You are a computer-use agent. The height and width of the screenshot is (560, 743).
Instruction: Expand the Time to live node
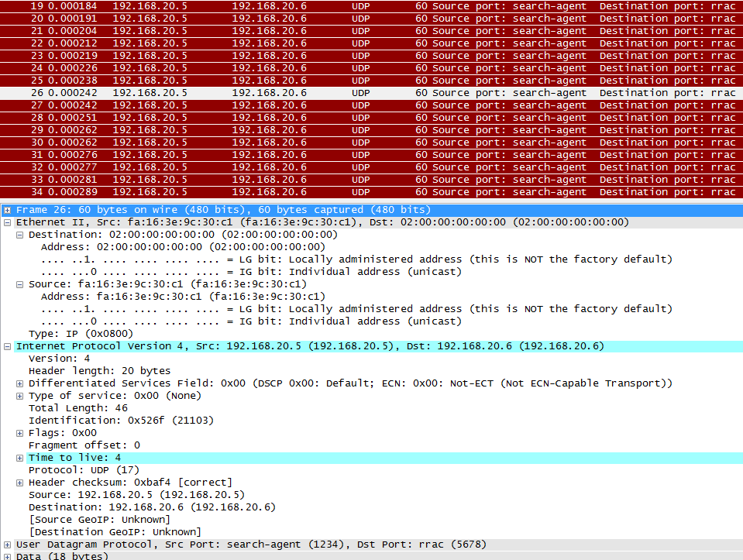click(x=19, y=458)
